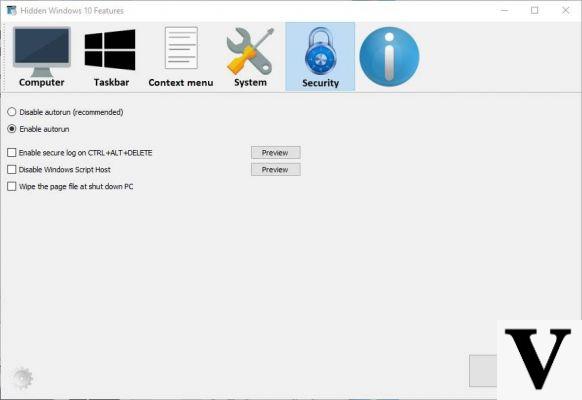
Task: Maximize the Hidden Windows 10 Features window
Action: pyautogui.click(x=534, y=10)
